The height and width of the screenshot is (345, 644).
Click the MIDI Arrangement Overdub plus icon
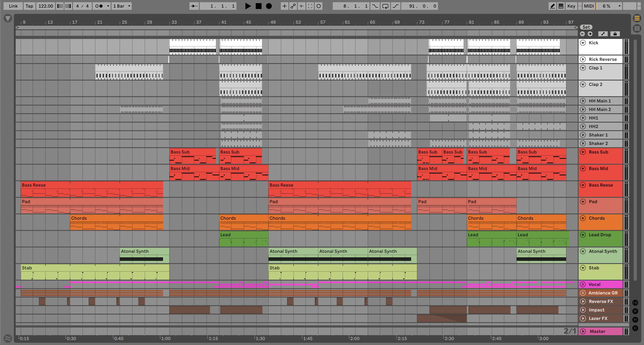(284, 6)
